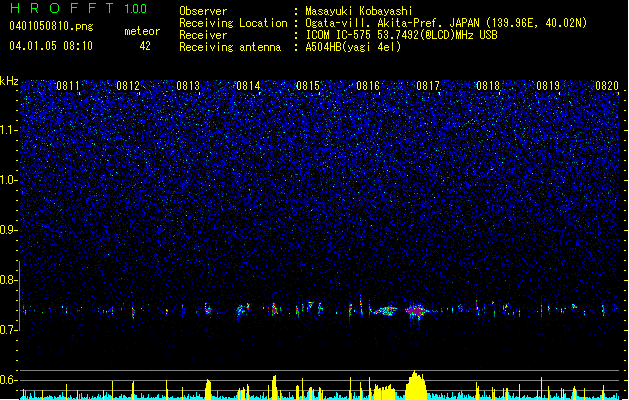Click the 0816 time marker
The height and width of the screenshot is (400, 629).
pos(368,86)
